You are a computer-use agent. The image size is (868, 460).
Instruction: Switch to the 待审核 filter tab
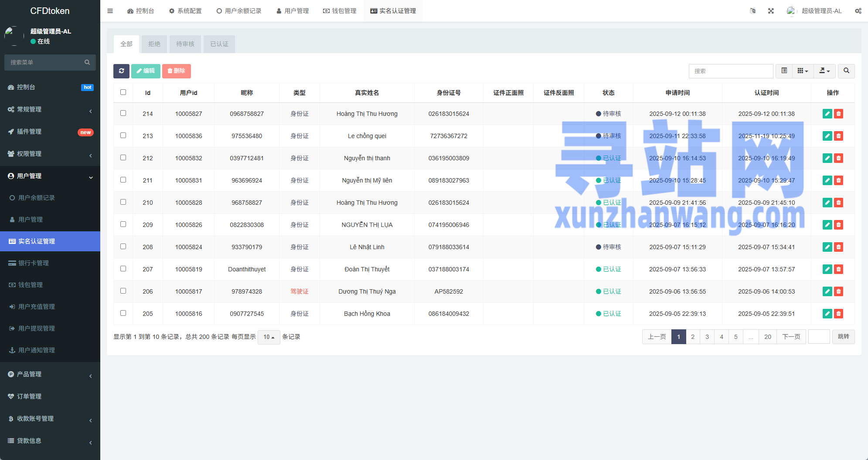[x=185, y=44]
